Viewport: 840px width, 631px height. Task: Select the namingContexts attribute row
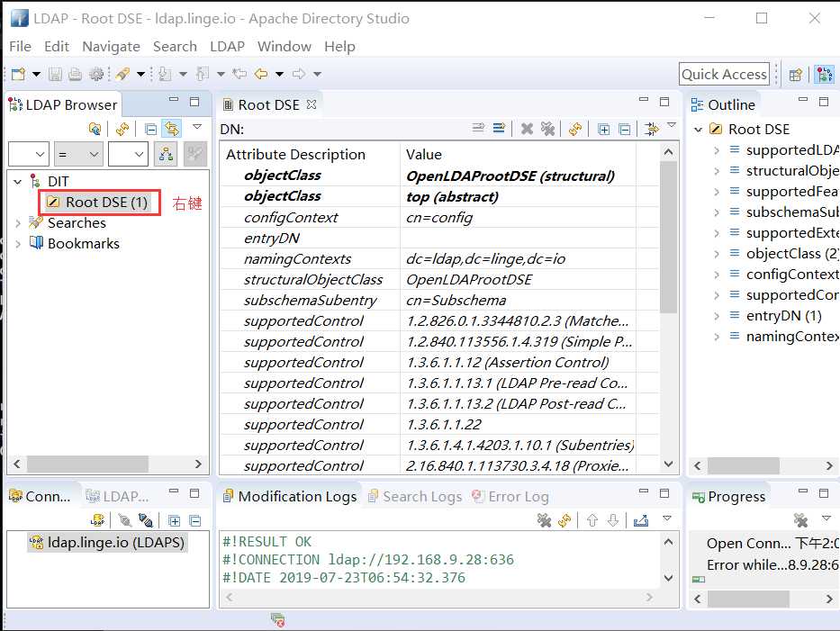440,258
